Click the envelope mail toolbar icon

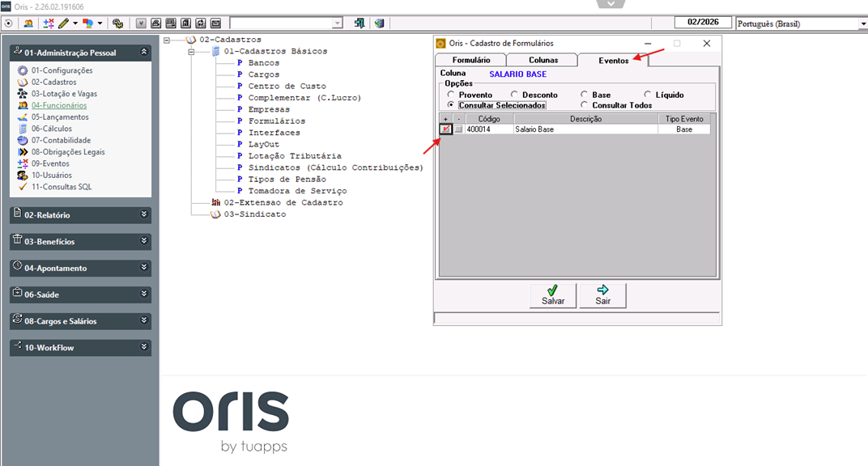coord(216,23)
